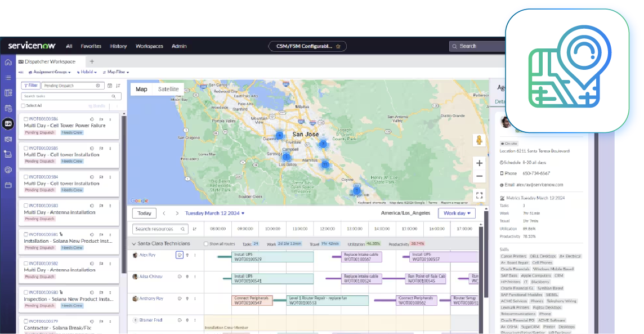This screenshot has height=334, width=644.
Task: Switch to the Map view tab
Action: (x=141, y=89)
